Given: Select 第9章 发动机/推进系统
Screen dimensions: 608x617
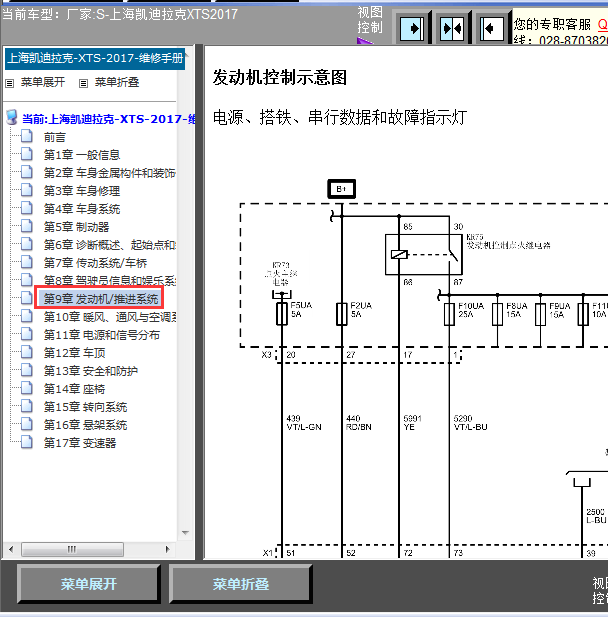Looking at the screenshot, I should coord(101,299).
